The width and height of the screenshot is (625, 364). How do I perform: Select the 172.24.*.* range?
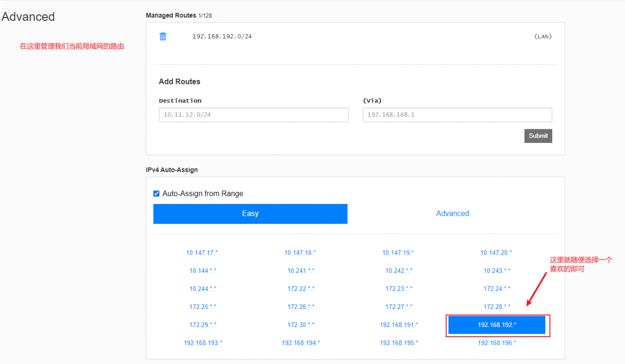tap(497, 289)
